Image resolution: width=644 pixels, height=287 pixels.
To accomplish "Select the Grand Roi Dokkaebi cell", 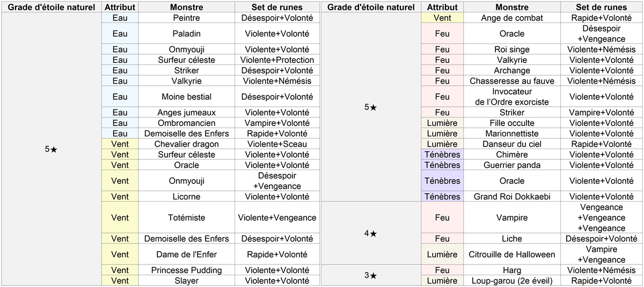I will pos(511,197).
